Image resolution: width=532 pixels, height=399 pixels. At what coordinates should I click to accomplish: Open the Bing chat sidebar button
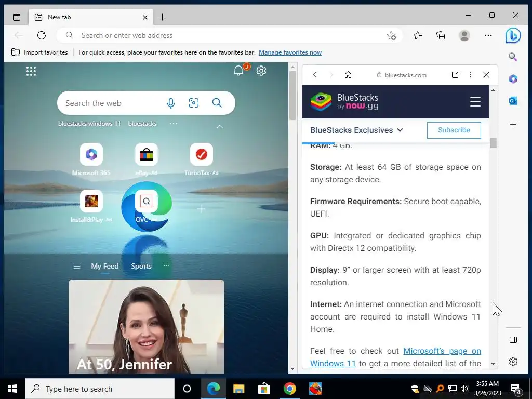click(x=513, y=35)
